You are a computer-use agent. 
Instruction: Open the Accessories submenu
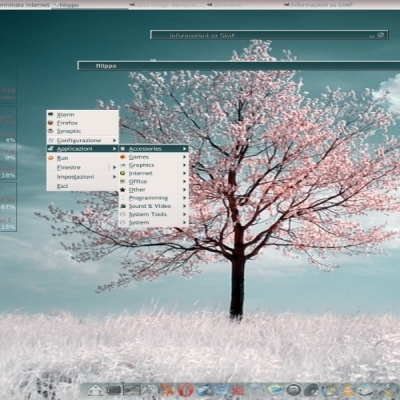coord(154,149)
